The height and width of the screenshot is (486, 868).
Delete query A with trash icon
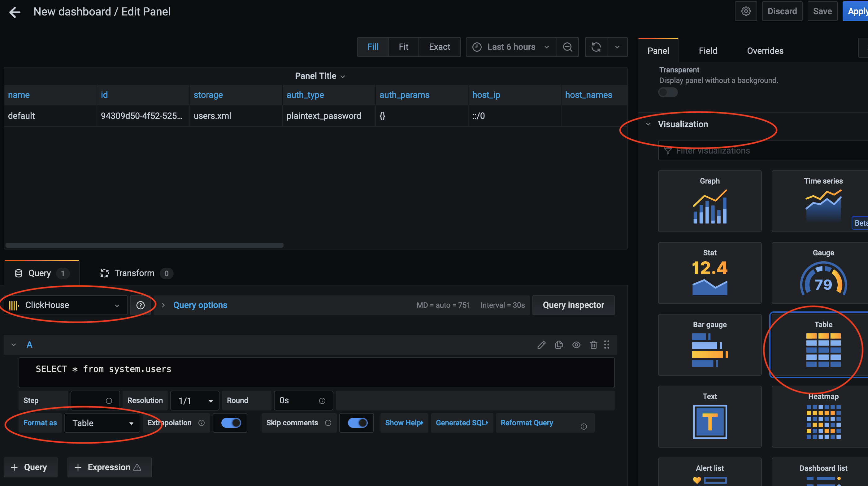tap(593, 345)
